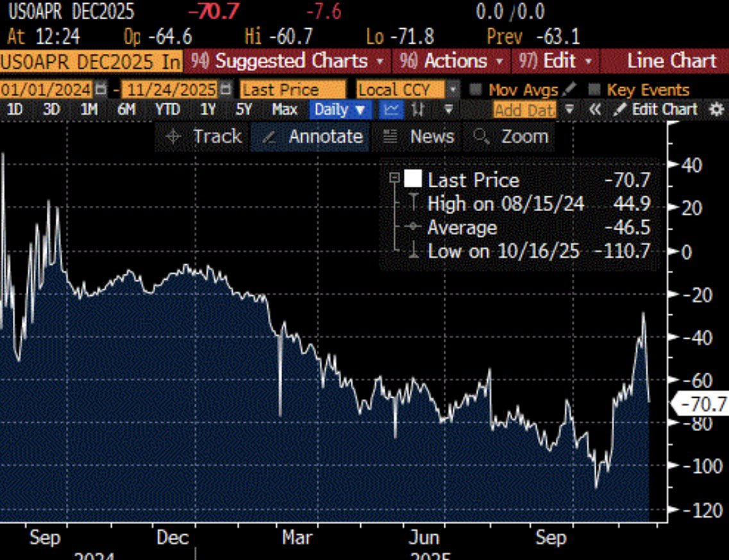Click 40 tick on price axis
The width and height of the screenshot is (729, 560).
click(x=692, y=165)
